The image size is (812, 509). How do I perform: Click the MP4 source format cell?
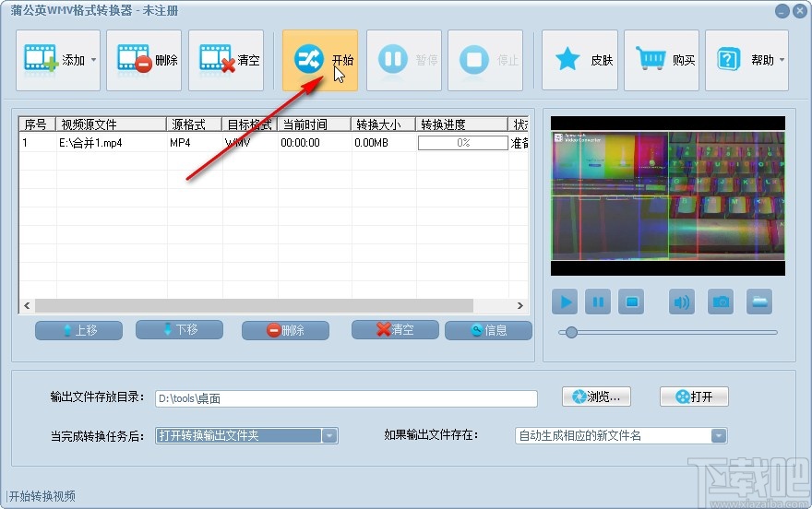click(180, 143)
